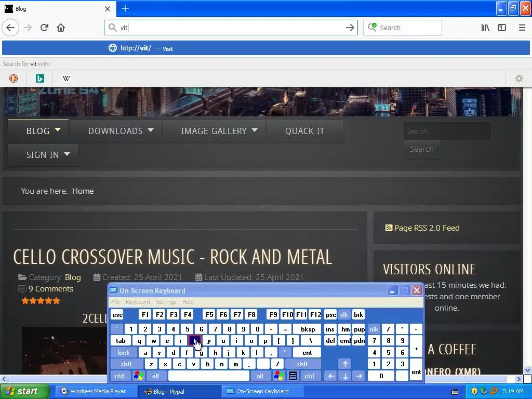Search with the Bing engine icon
The width and height of the screenshot is (532, 399).
point(39,78)
